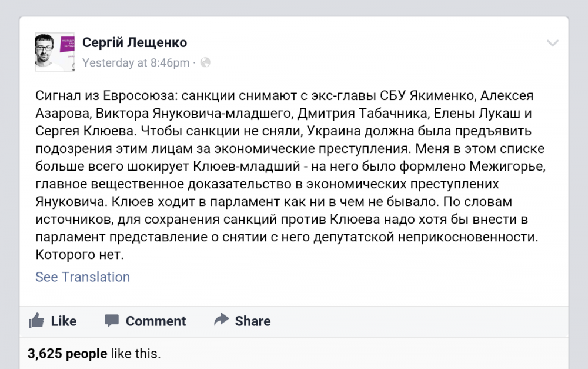This screenshot has height=369, width=588.
Task: Click the Comment speech bubble icon
Action: (111, 321)
